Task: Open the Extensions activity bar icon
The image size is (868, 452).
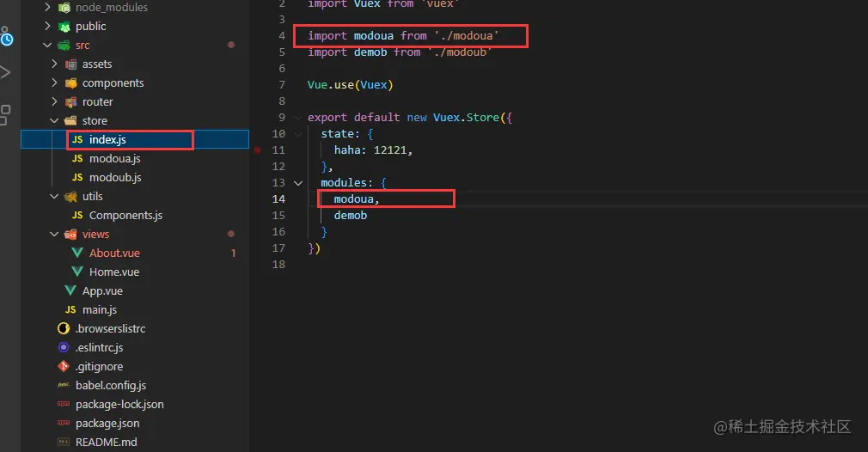Action: tap(5, 114)
